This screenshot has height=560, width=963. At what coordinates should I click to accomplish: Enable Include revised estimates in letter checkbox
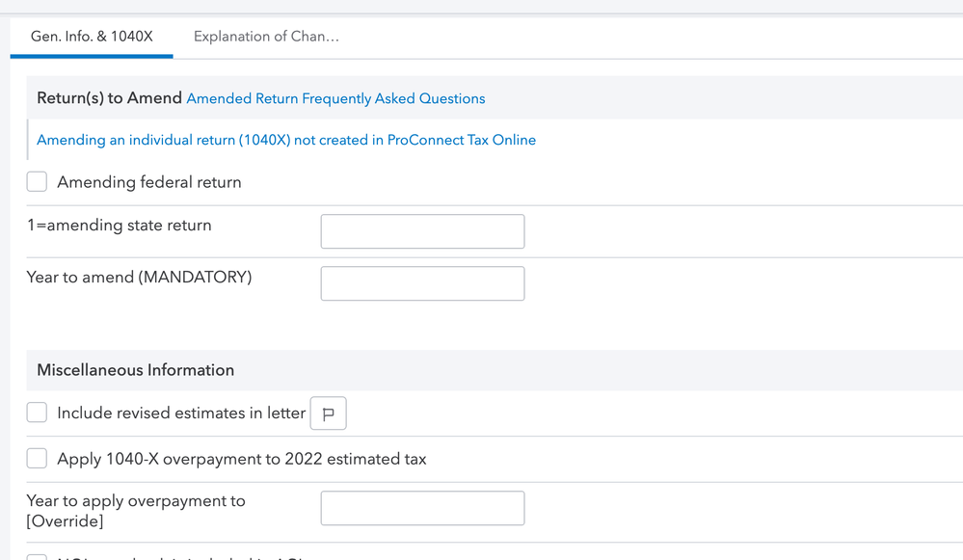pyautogui.click(x=37, y=413)
